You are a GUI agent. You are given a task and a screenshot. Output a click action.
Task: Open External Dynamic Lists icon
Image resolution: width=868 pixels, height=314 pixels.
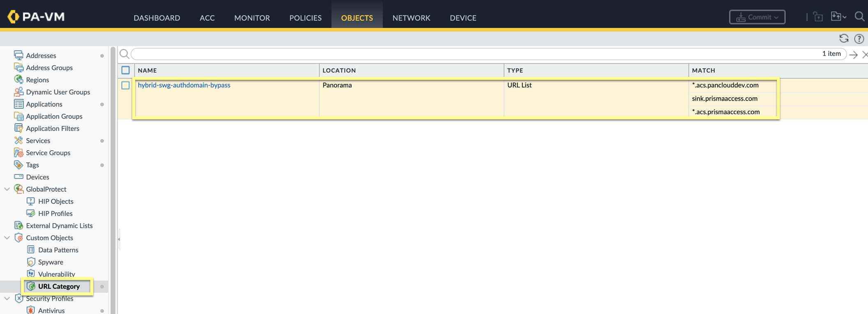18,225
